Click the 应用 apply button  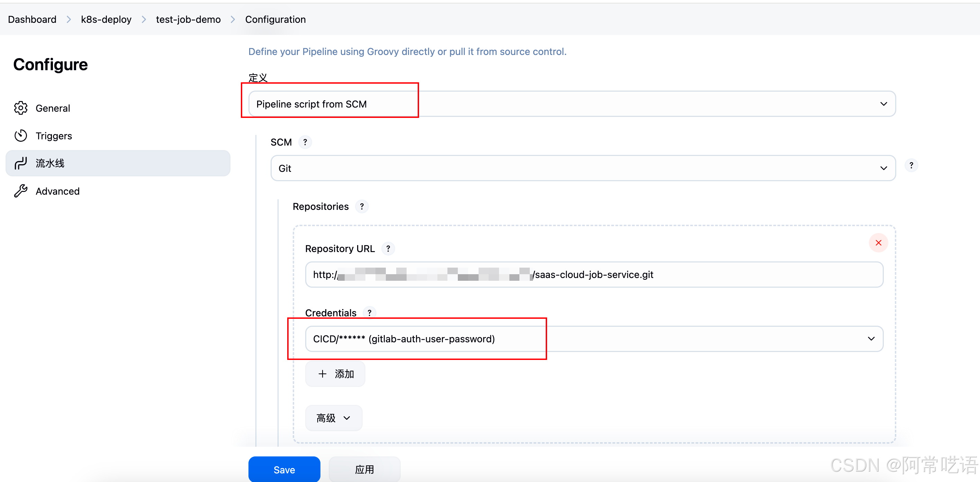coord(364,470)
